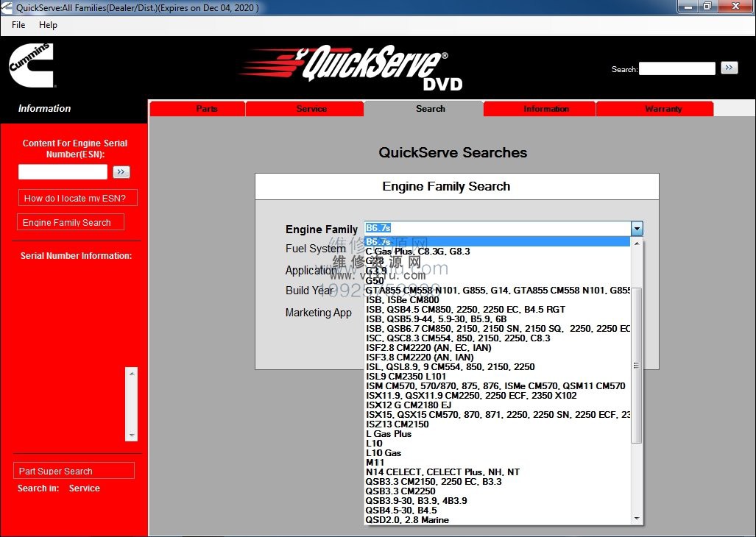
Task: Click the sidebar serial info scroll up arrow
Action: pyautogui.click(x=132, y=373)
